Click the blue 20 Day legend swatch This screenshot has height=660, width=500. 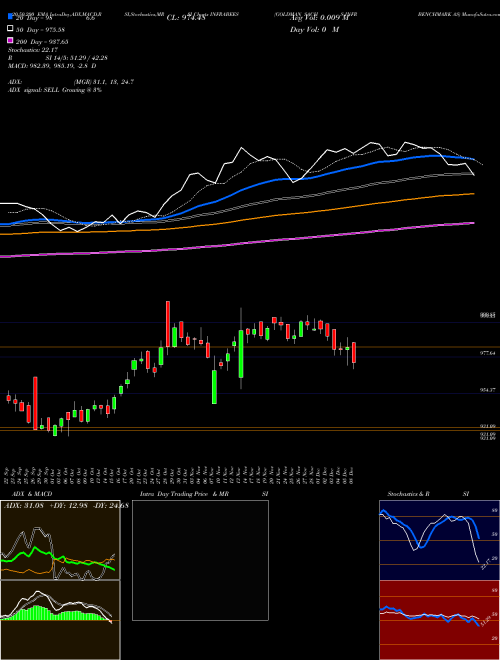point(10,16)
